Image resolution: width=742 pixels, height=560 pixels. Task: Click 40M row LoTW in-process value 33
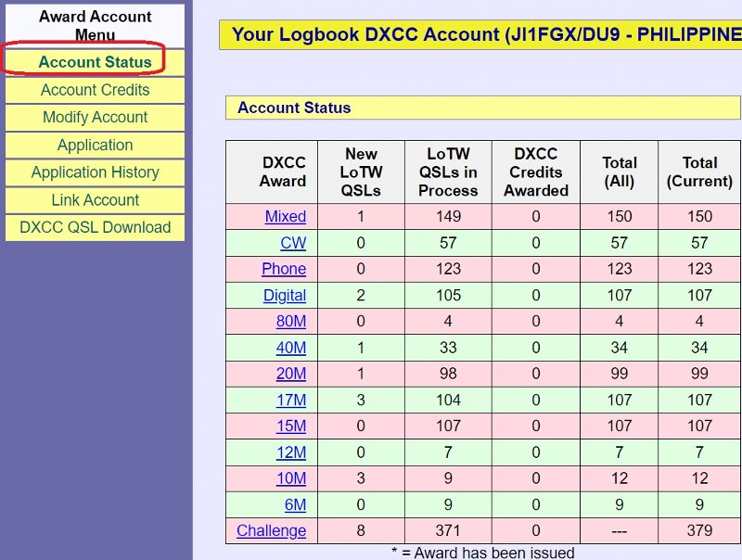448,348
